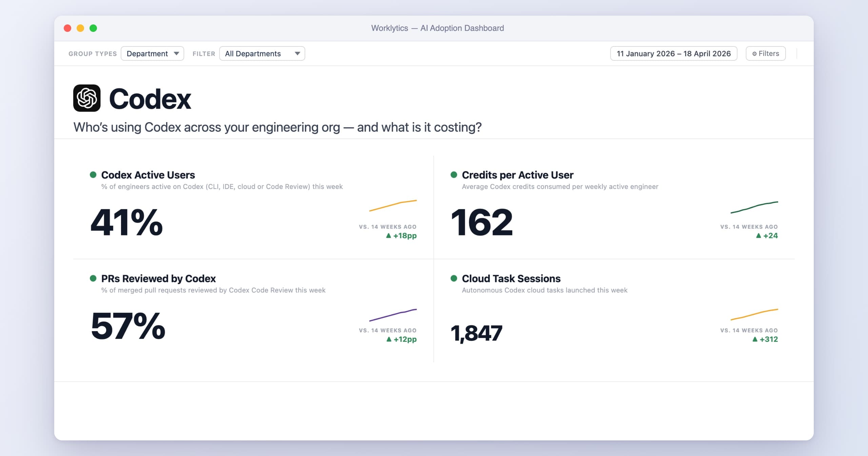Click the PRs Reviewed by Codex sparkline
Screen dimensions: 868x456
393,315
